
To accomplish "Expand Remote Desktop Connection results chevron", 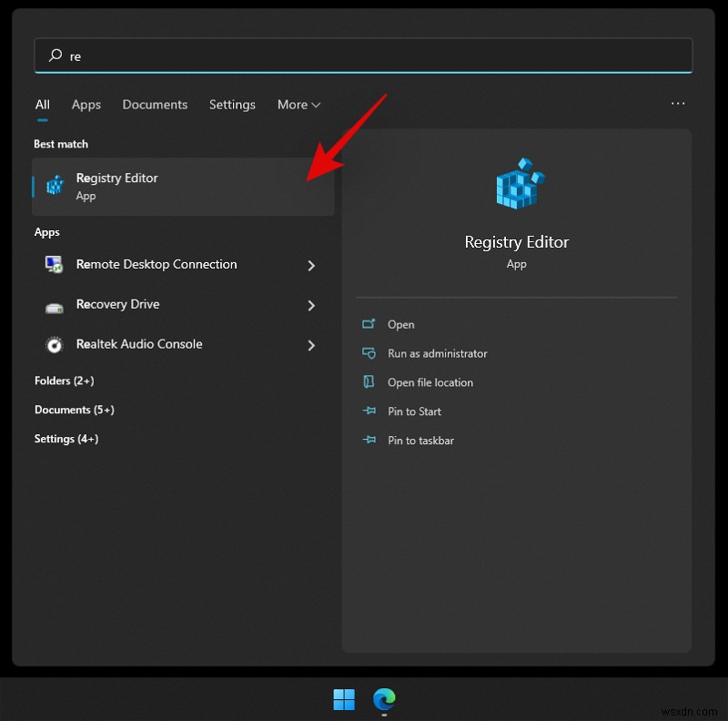I will [311, 264].
